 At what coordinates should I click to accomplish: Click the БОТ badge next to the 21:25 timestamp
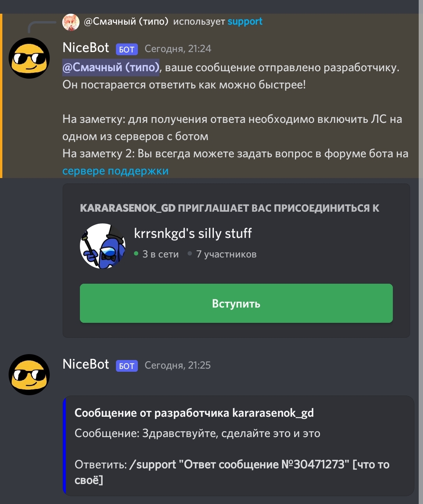127,366
